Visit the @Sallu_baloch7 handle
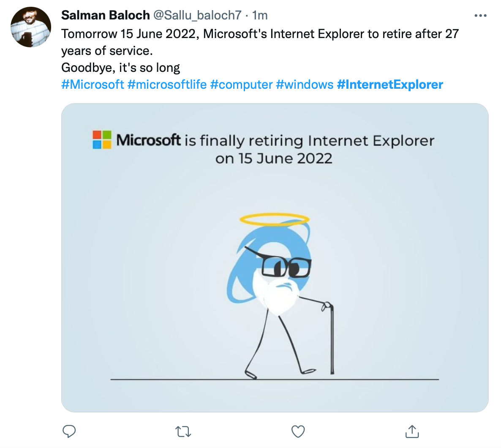 [197, 15]
